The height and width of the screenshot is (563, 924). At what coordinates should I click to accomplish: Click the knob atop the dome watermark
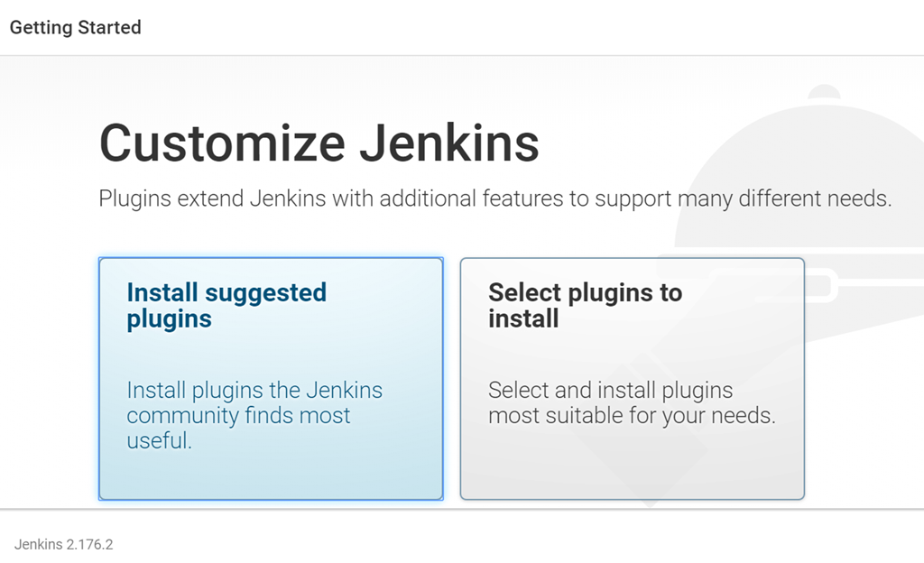click(824, 94)
